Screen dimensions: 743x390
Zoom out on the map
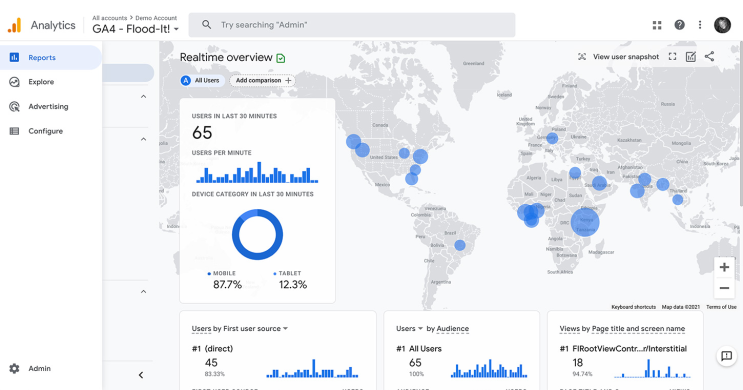tap(724, 288)
